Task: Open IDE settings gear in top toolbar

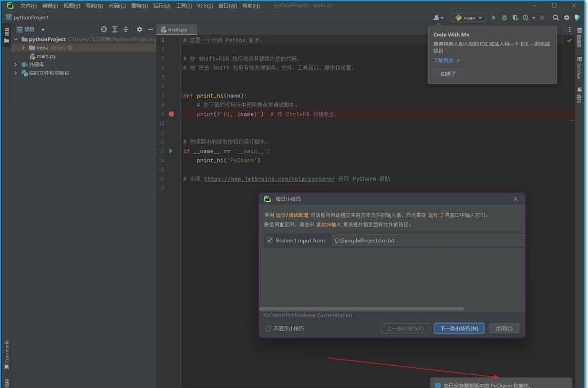Action: click(x=566, y=18)
